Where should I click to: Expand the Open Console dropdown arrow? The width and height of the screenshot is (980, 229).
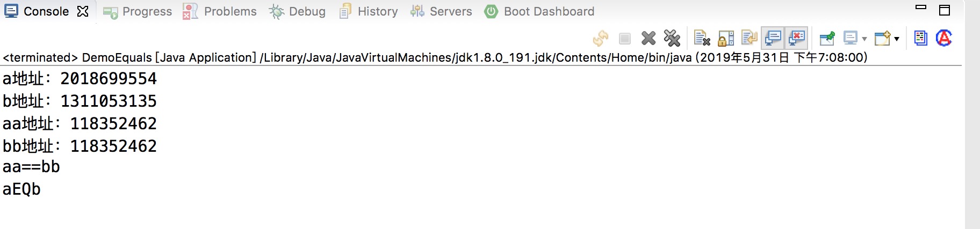[x=897, y=39]
